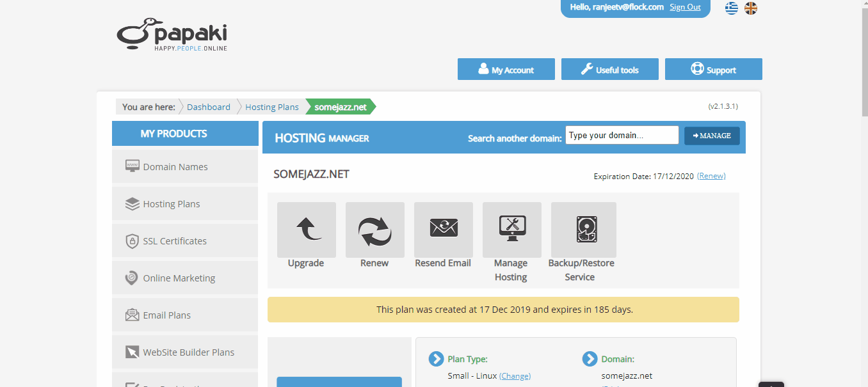Click the plan expiry notice banner
The height and width of the screenshot is (387, 868).
coord(503,310)
